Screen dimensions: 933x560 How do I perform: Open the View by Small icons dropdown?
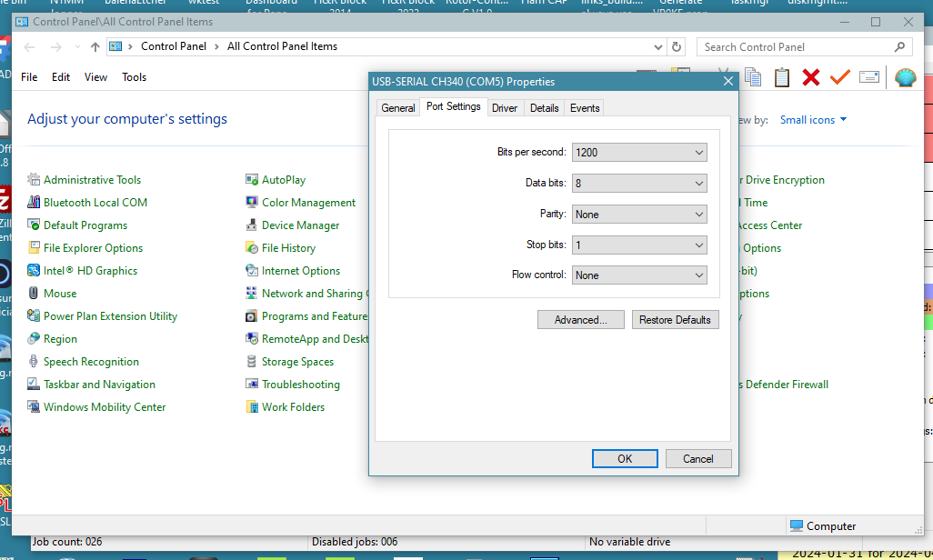[813, 120]
